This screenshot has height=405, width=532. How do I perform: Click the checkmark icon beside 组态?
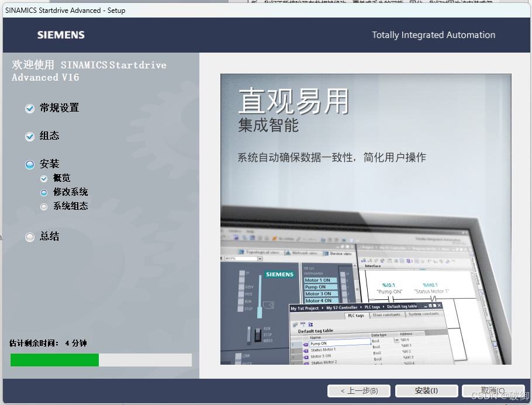[x=30, y=136]
